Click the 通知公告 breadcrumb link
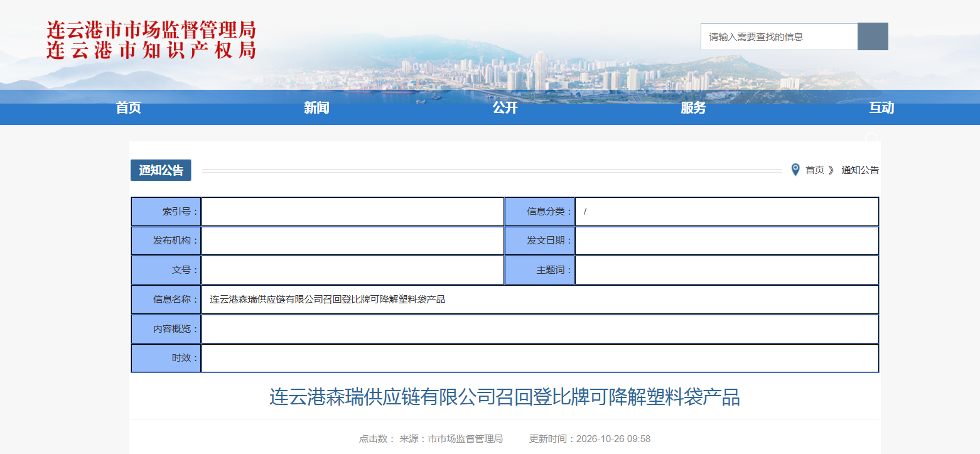Viewport: 980px width, 454px height. click(x=860, y=170)
